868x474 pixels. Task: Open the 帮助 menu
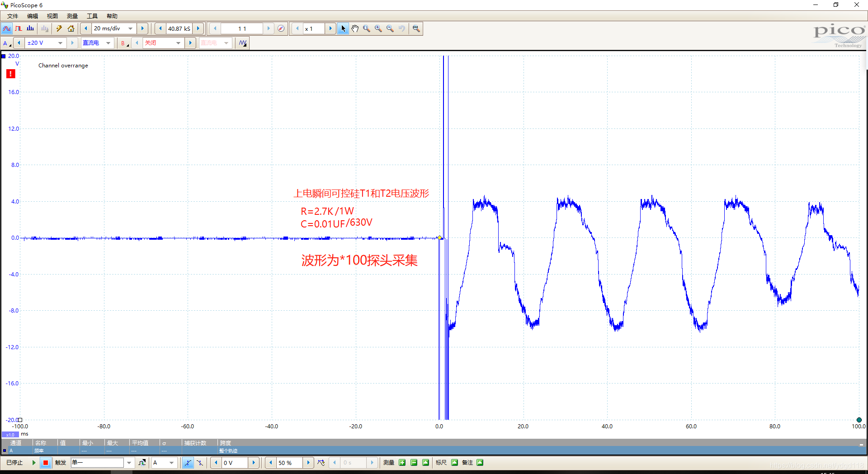(x=112, y=16)
